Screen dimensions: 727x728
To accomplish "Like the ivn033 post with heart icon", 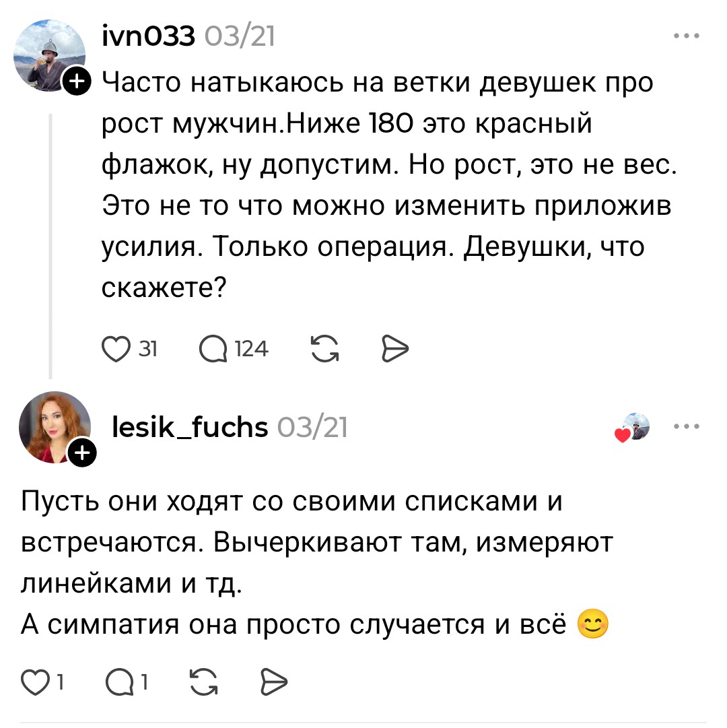I will tap(116, 348).
